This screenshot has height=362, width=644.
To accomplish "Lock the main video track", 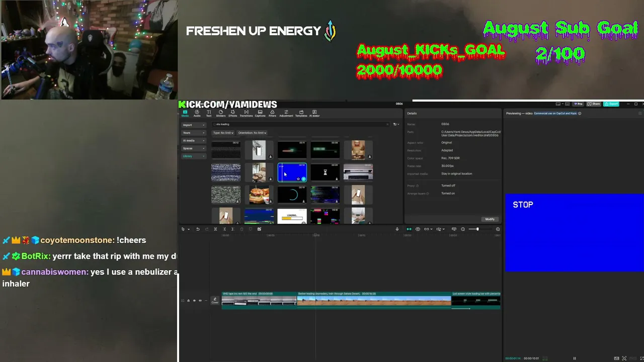I will pyautogui.click(x=188, y=301).
